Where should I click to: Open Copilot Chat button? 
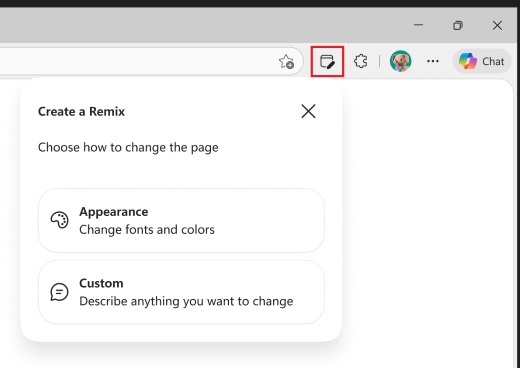tap(482, 61)
